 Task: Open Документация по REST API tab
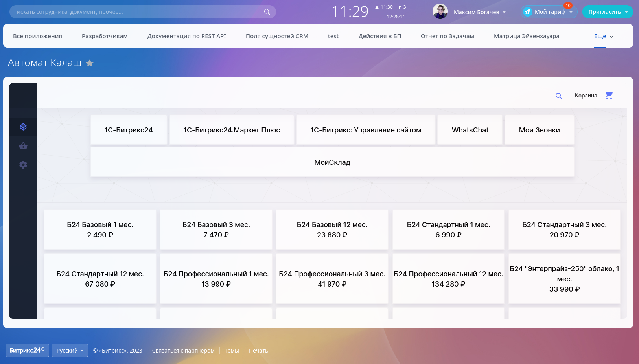click(186, 36)
